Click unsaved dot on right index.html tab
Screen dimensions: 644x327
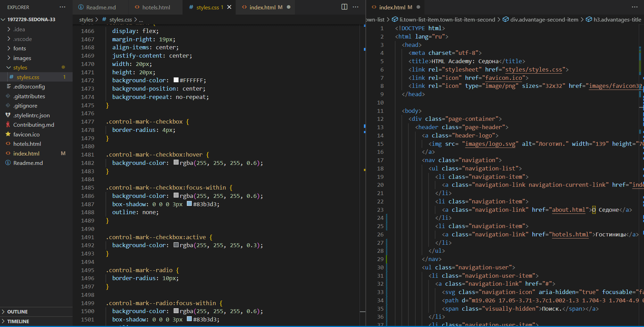[418, 7]
